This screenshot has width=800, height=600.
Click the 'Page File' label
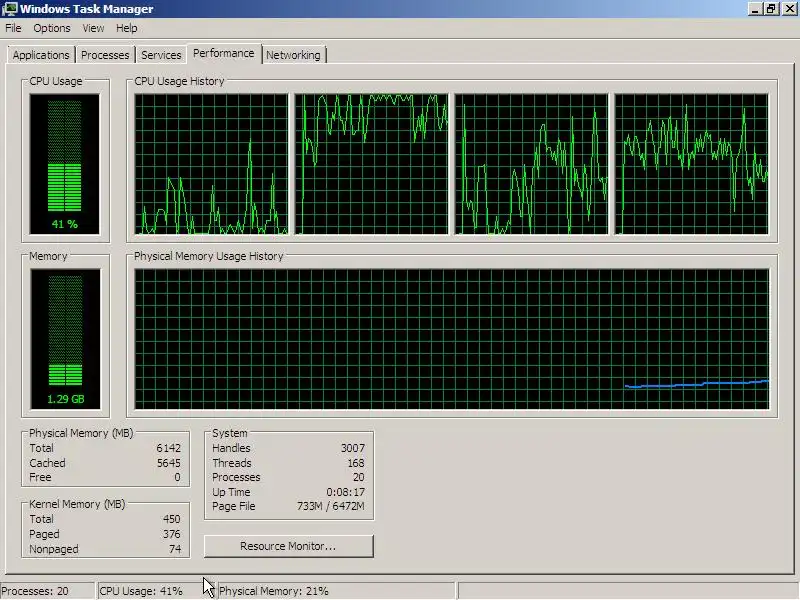pos(234,507)
